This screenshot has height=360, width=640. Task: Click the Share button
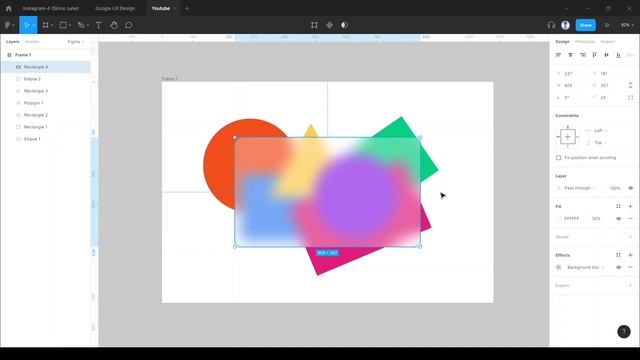pyautogui.click(x=585, y=25)
